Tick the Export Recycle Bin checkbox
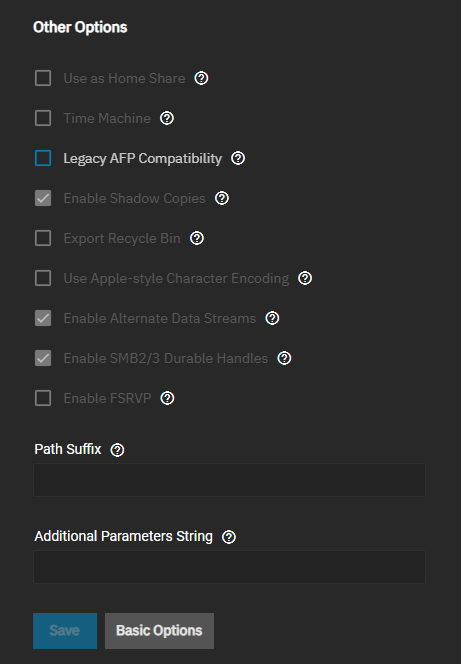The width and height of the screenshot is (461, 664). point(43,238)
